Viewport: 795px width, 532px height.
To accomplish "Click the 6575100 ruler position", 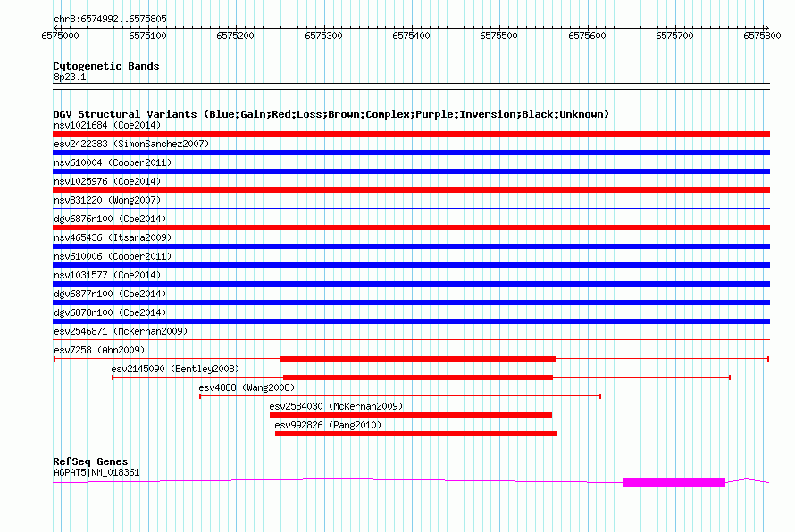I will point(147,36).
